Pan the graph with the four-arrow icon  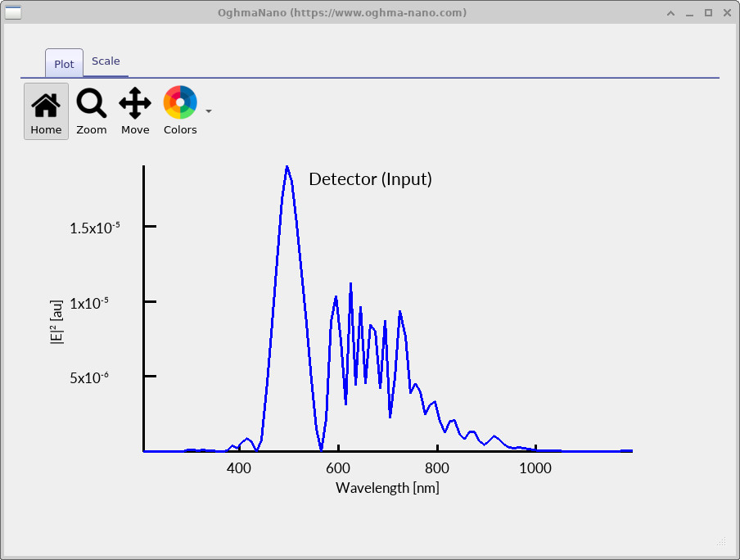coord(134,104)
